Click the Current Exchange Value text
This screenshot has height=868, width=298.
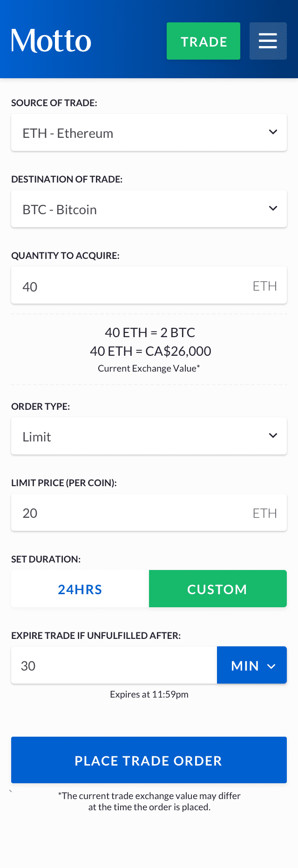(x=149, y=368)
